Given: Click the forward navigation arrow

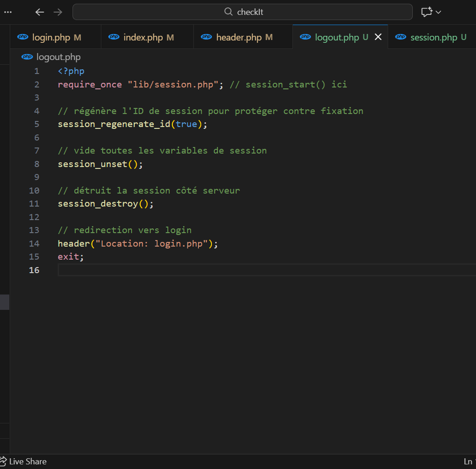Looking at the screenshot, I should pos(58,12).
